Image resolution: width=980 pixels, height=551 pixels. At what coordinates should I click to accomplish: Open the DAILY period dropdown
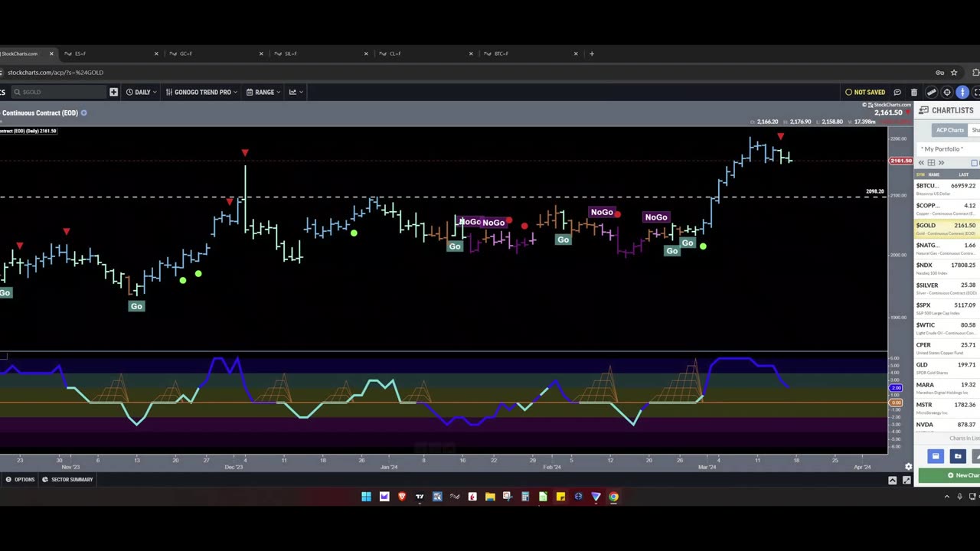(x=142, y=92)
